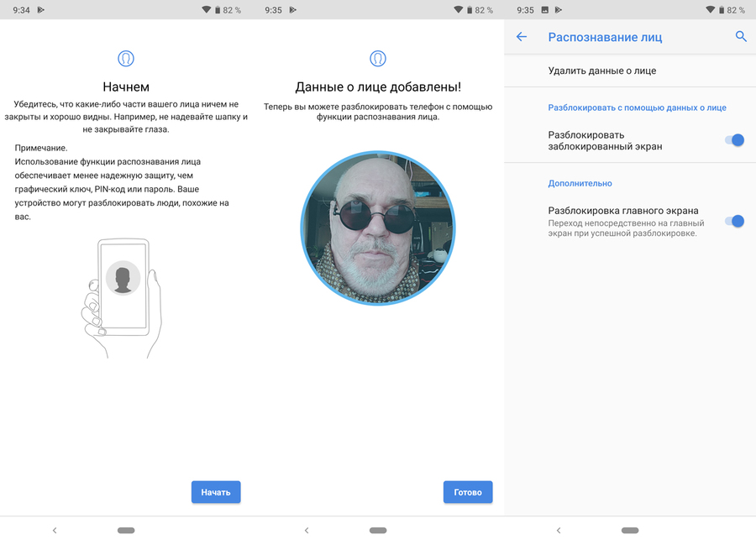
Task: Tap Wi-Fi icon on middle screen status bar
Action: point(458,9)
